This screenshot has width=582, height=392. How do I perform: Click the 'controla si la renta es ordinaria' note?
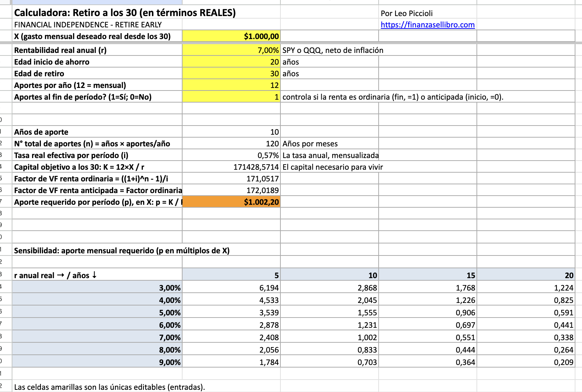393,97
